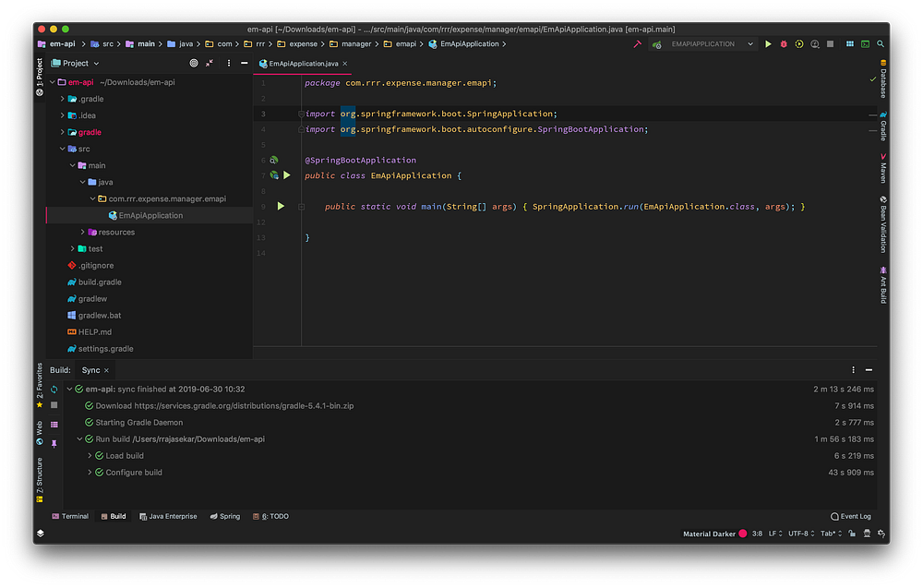Start debugging with the red bug icon
Image resolution: width=923 pixels, height=588 pixels.
tap(784, 44)
